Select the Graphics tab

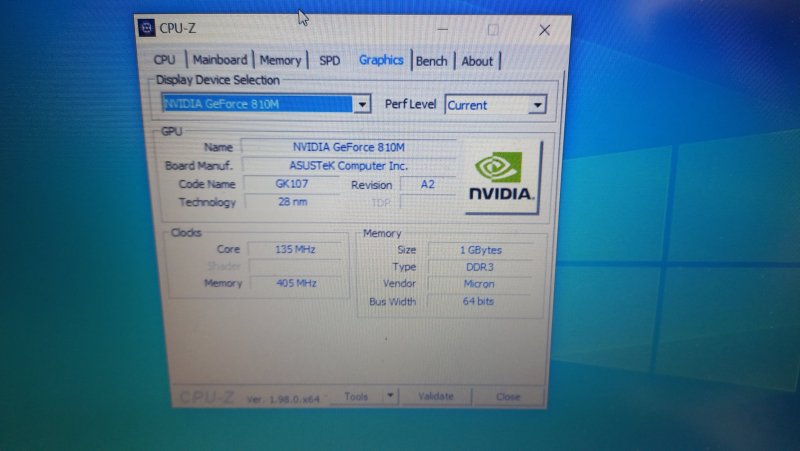point(381,60)
